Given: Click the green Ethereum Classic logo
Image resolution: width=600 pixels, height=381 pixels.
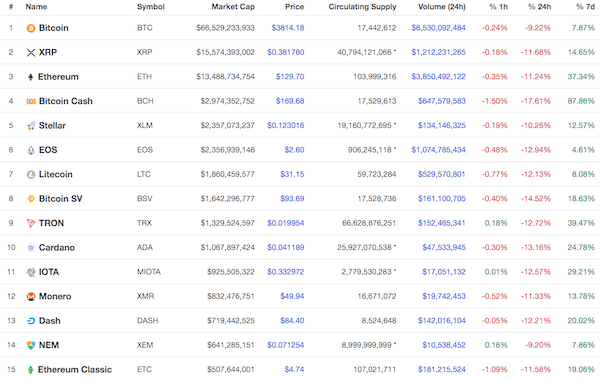Looking at the screenshot, I should pos(31,370).
